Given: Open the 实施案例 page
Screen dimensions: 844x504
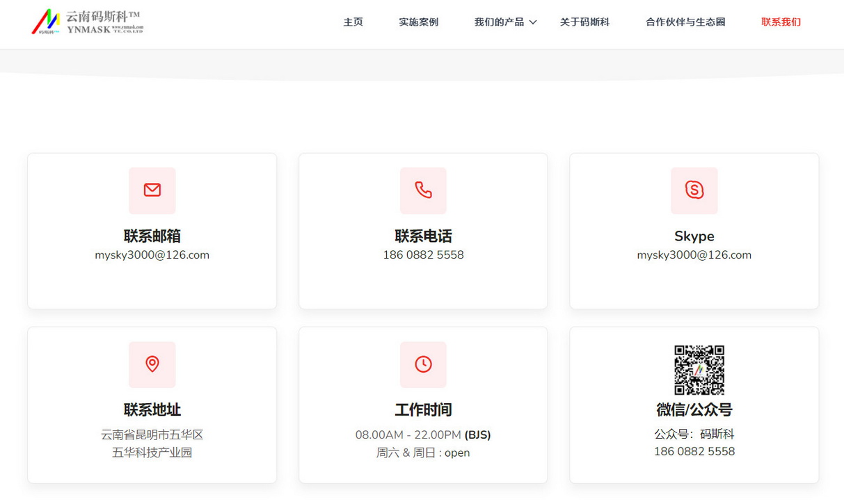Looking at the screenshot, I should (x=419, y=22).
